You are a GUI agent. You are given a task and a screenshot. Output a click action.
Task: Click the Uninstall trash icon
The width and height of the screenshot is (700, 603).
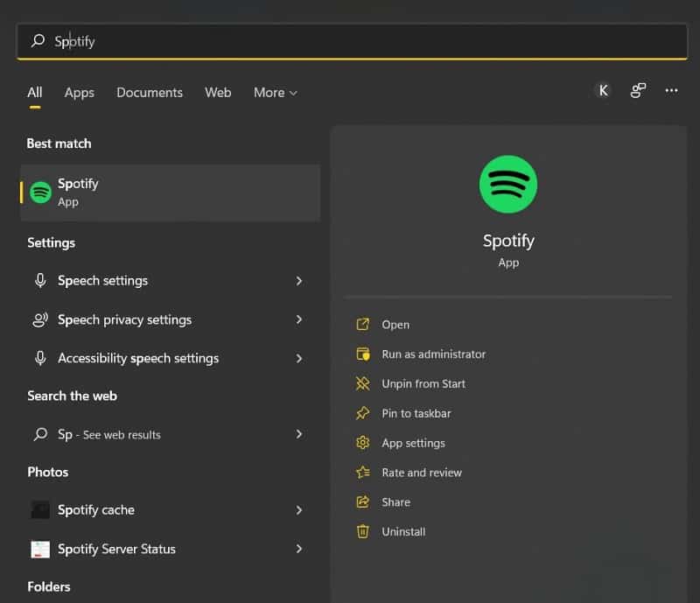pos(363,531)
